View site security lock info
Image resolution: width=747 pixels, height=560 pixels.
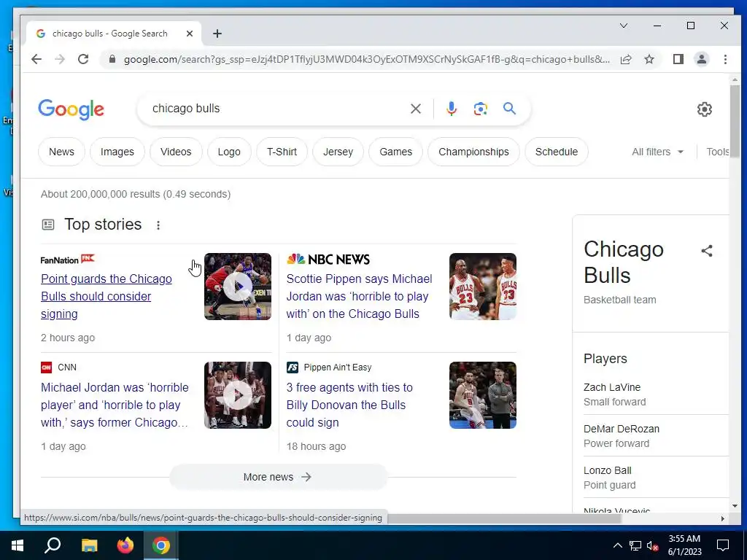[x=112, y=59]
